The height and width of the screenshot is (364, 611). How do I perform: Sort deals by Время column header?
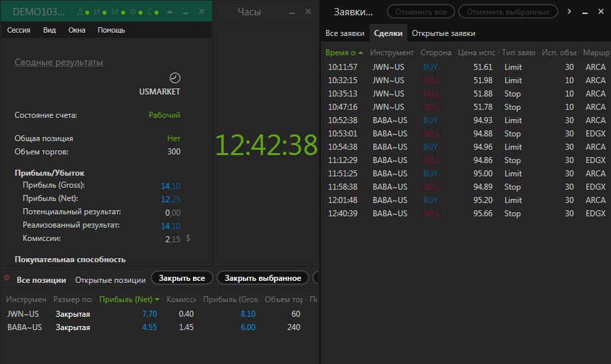coord(344,52)
